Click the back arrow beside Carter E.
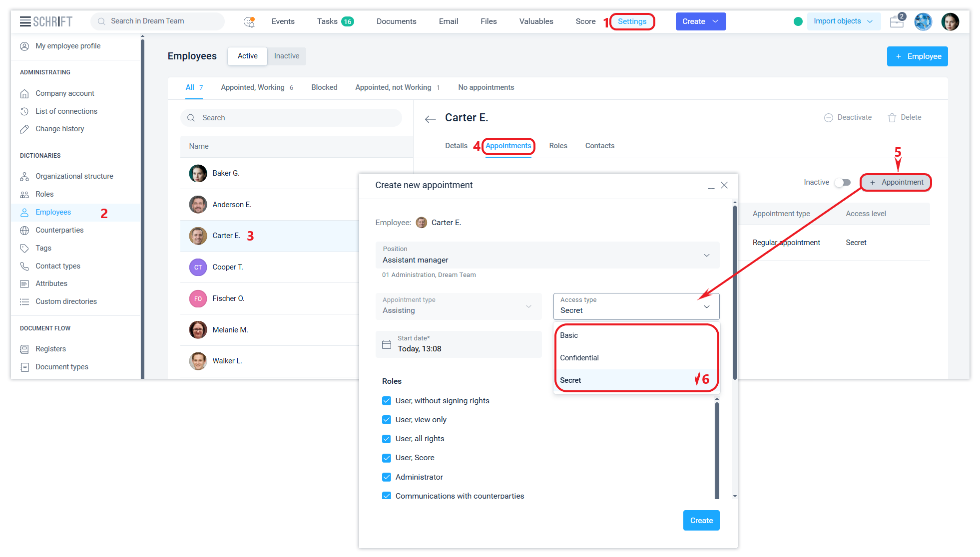The width and height of the screenshot is (980, 557). pyautogui.click(x=430, y=119)
